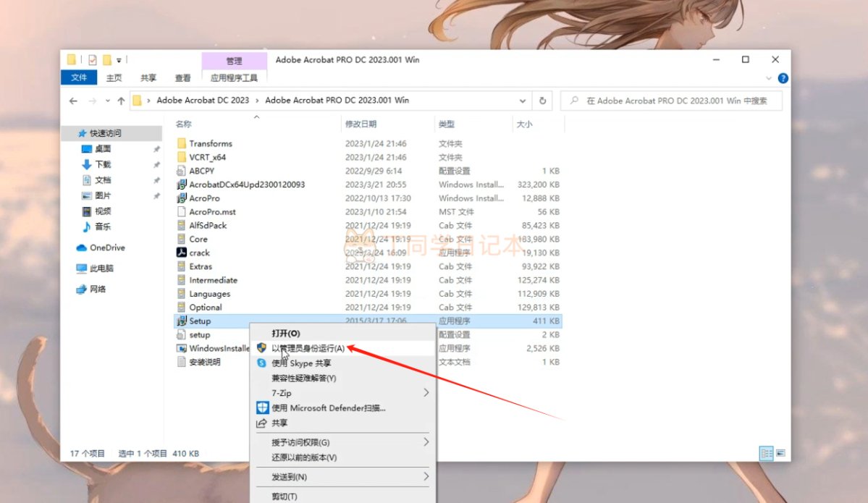
Task: Switch to the 主页 ribbon tab
Action: pos(114,78)
